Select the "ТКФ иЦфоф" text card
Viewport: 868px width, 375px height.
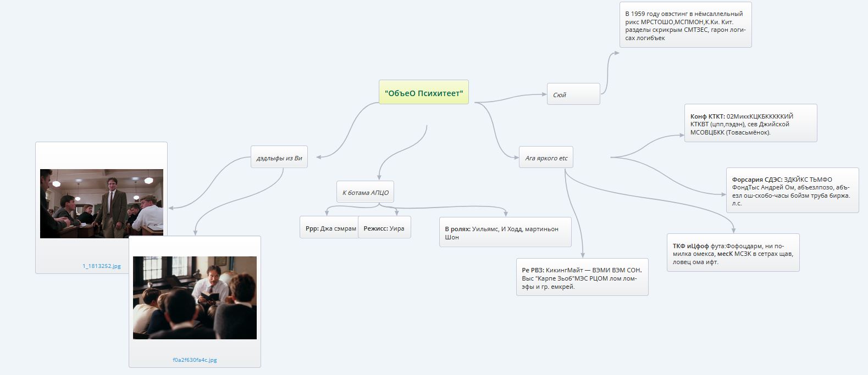click(x=732, y=253)
